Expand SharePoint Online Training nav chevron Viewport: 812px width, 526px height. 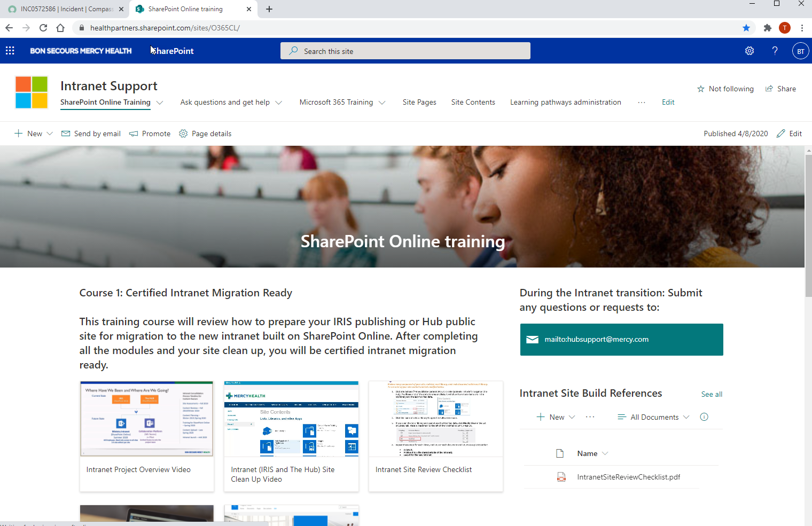pyautogui.click(x=160, y=103)
